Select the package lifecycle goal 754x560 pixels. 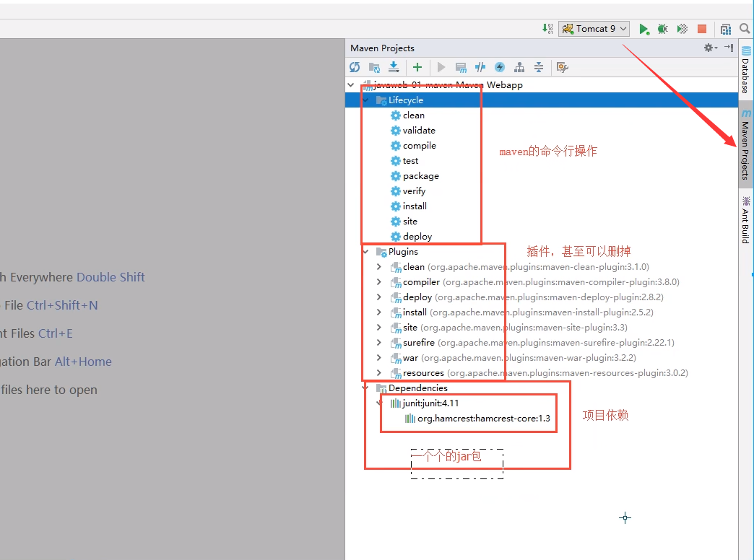pyautogui.click(x=420, y=176)
